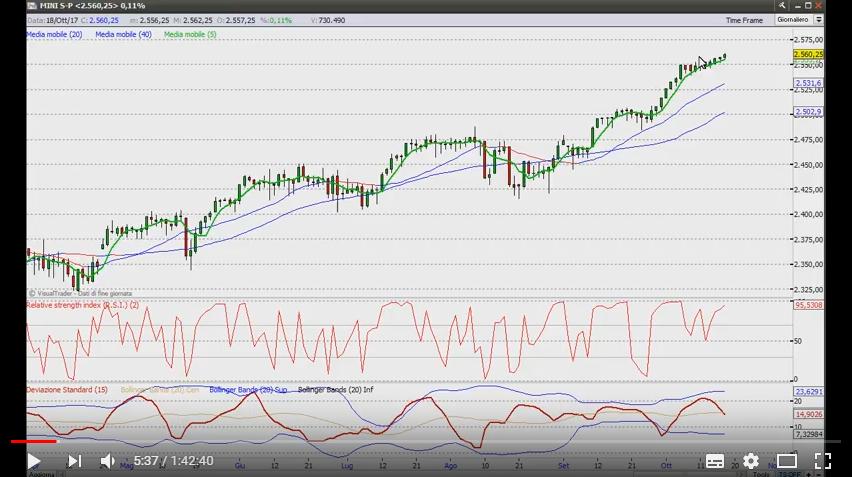
Task: Enter full screen mode icon
Action: click(823, 461)
